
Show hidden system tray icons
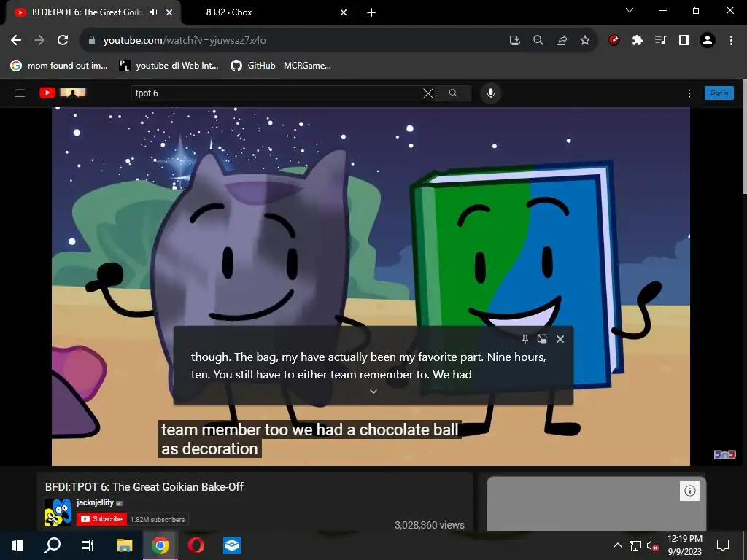(x=617, y=545)
